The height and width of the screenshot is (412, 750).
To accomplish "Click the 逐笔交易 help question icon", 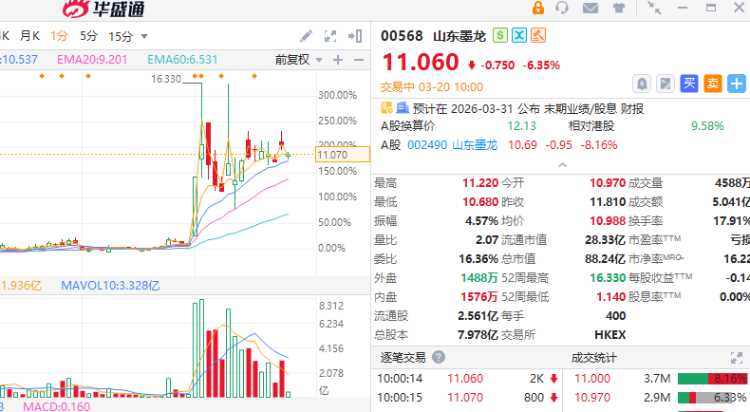I will (438, 357).
